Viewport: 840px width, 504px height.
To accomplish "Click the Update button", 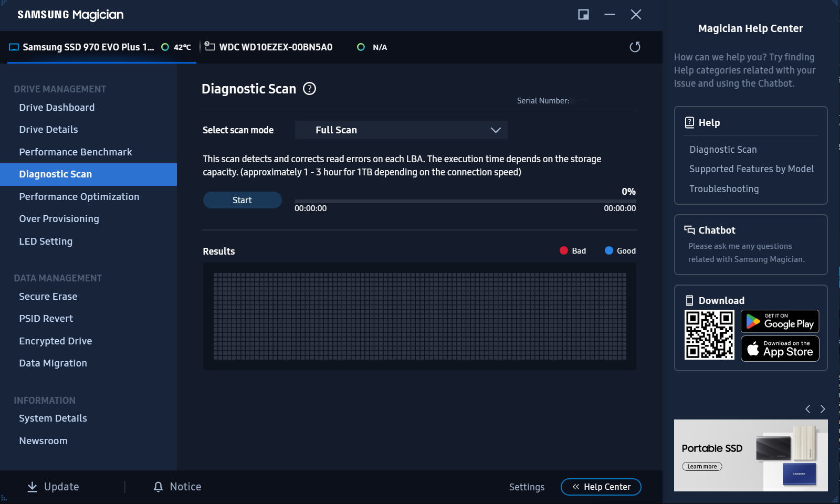I will pyautogui.click(x=53, y=487).
